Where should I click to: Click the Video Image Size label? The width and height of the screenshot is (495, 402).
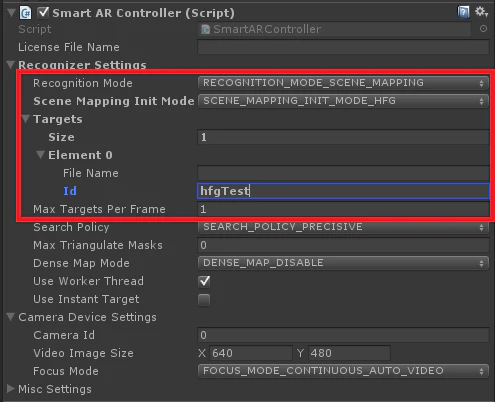[x=83, y=353]
